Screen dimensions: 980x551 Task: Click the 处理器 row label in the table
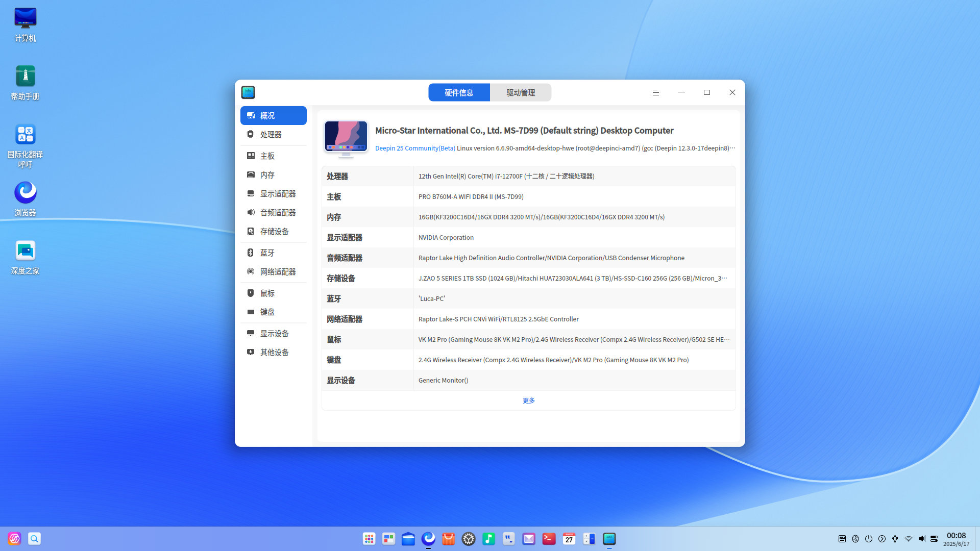(337, 176)
